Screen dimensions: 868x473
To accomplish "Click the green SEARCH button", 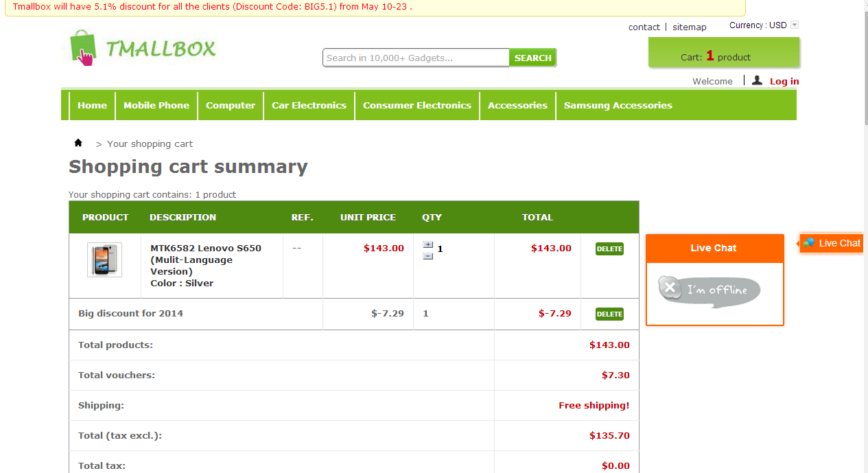I will click(533, 58).
